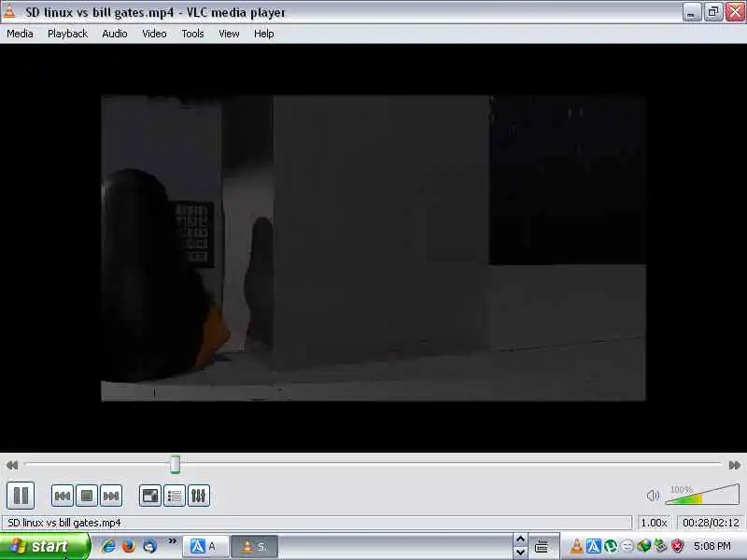Click the volume slider at 100%

702,495
